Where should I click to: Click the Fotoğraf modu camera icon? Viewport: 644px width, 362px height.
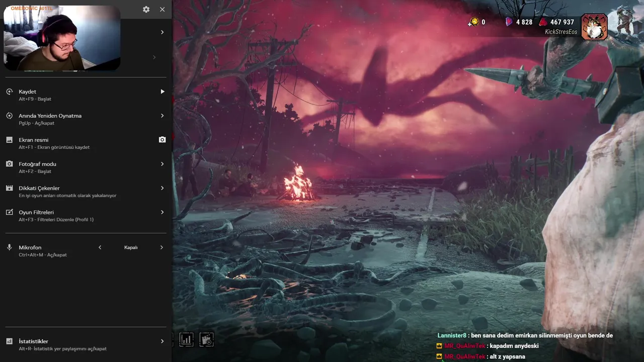pos(9,164)
